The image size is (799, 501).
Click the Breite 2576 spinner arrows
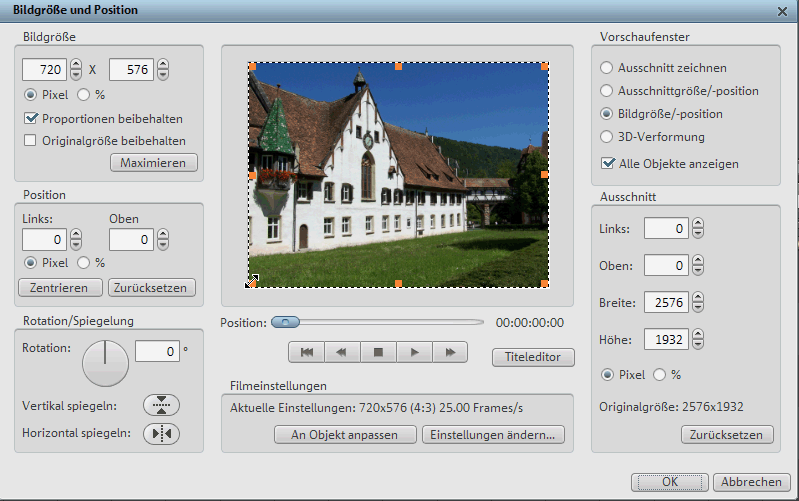[x=698, y=302]
